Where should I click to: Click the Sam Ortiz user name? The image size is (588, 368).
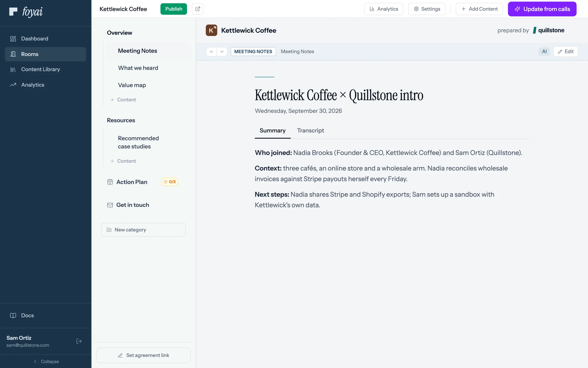(19, 338)
